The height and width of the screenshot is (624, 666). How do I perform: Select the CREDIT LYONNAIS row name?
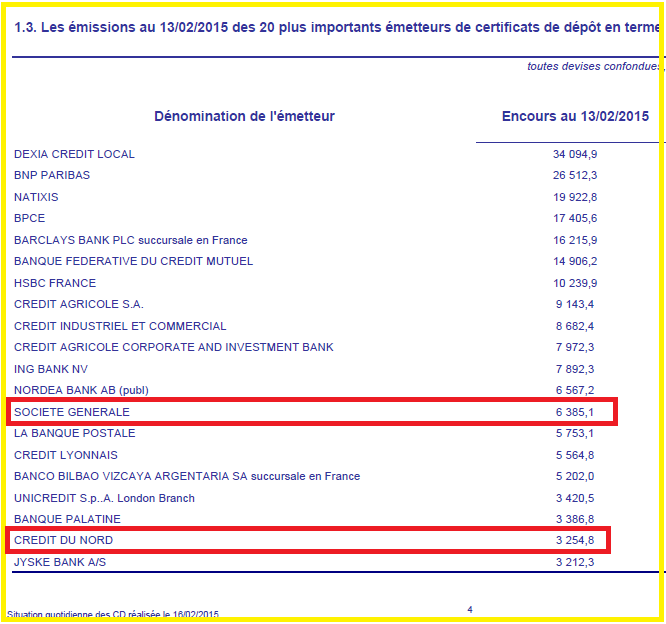pyautogui.click(x=65, y=455)
